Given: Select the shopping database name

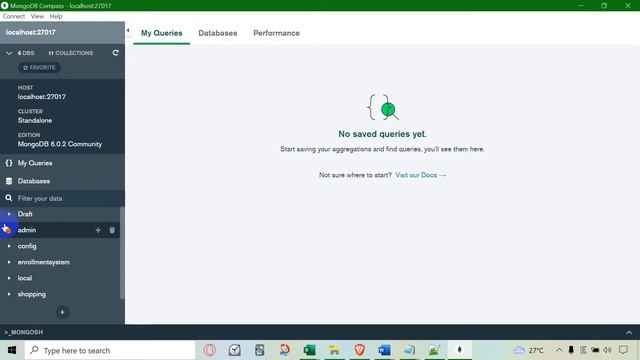Looking at the screenshot, I should (32, 294).
